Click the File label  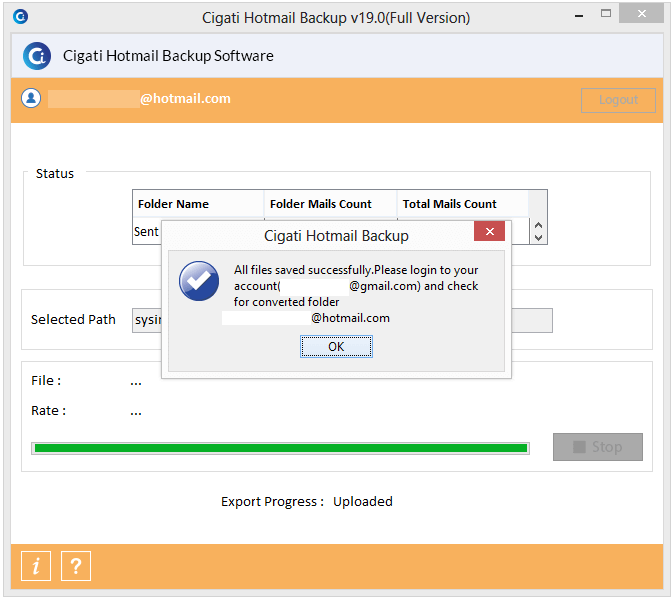click(x=46, y=381)
